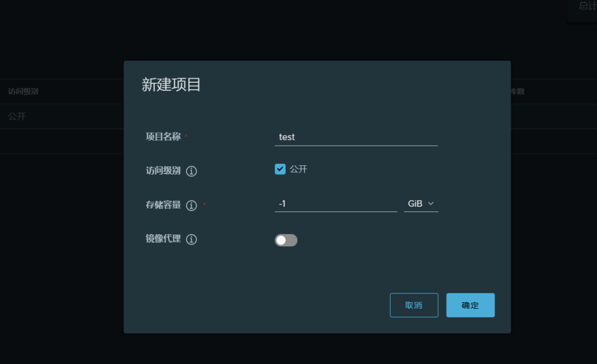Click the 访问级别 form label in the dialog
Screen dimensions: 597x364
pyautogui.click(x=163, y=171)
